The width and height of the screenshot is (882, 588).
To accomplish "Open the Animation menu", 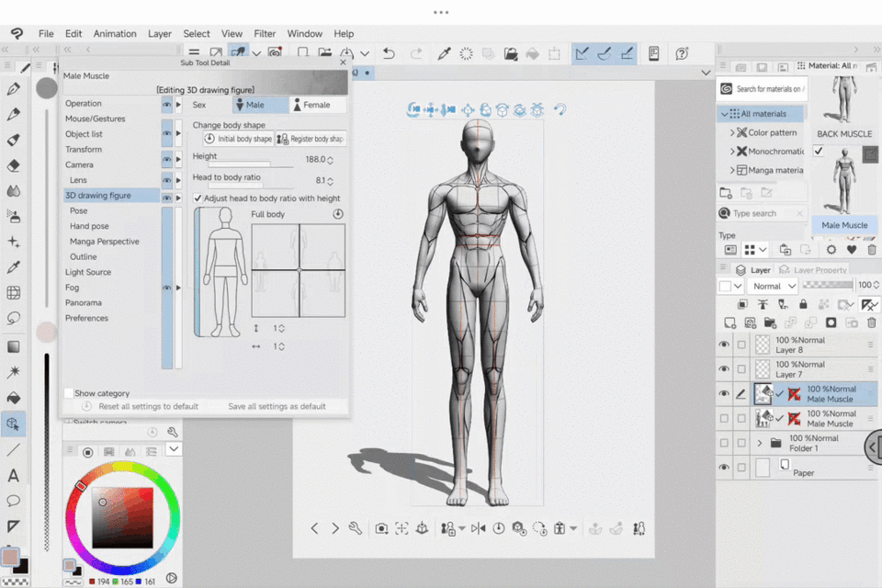I will [115, 34].
